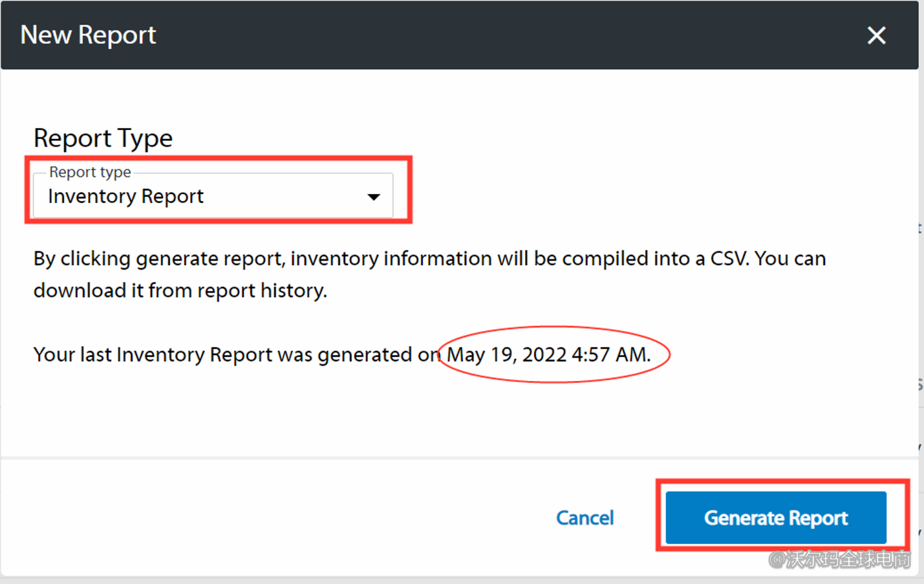Screen dimensions: 924x584
Task: Click the X icon in the title bar
Action: pos(876,35)
